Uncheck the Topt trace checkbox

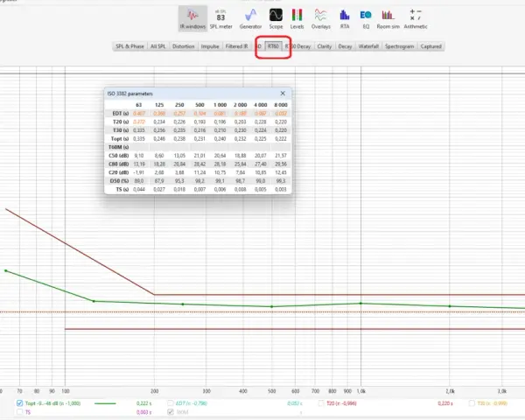pyautogui.click(x=19, y=403)
